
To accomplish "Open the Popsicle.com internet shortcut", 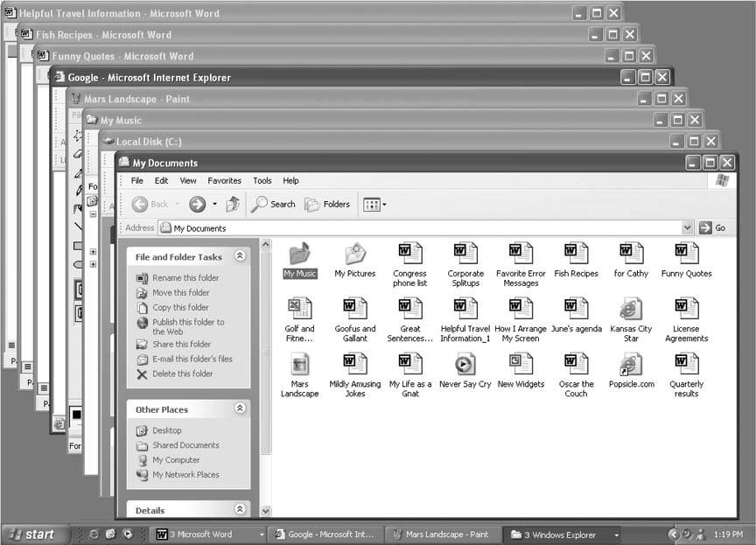I will [630, 365].
